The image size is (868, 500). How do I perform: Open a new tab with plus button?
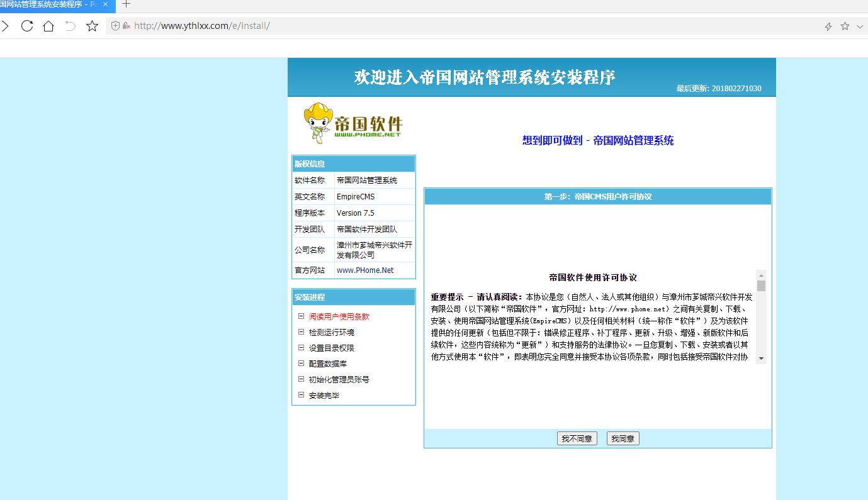tap(126, 4)
